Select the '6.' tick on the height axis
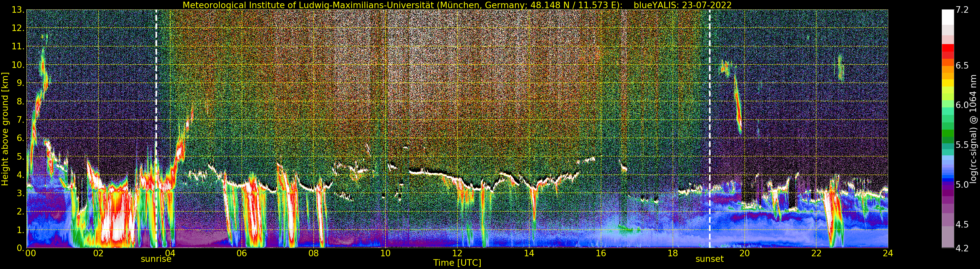This screenshot has height=269, width=980. click(21, 138)
